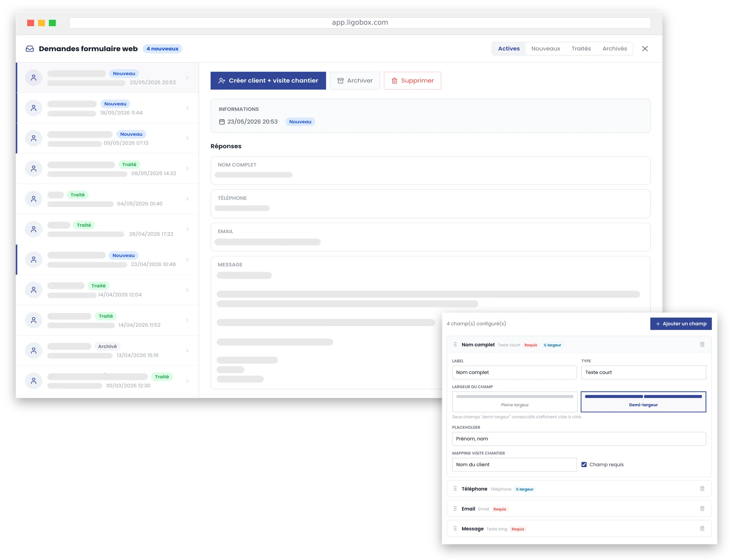Screen dimensions: 731x560
Task: Delete the Message field with its trash icon
Action: tap(702, 528)
